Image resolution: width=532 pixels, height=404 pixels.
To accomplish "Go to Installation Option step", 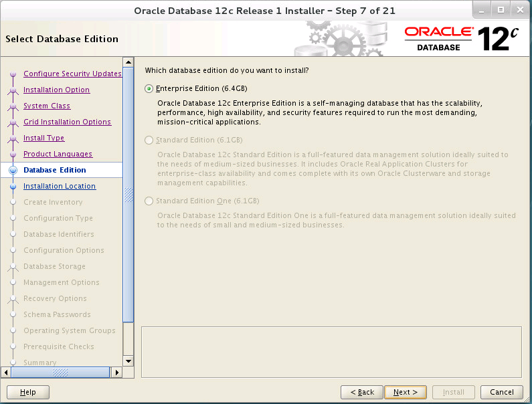I will (x=57, y=90).
